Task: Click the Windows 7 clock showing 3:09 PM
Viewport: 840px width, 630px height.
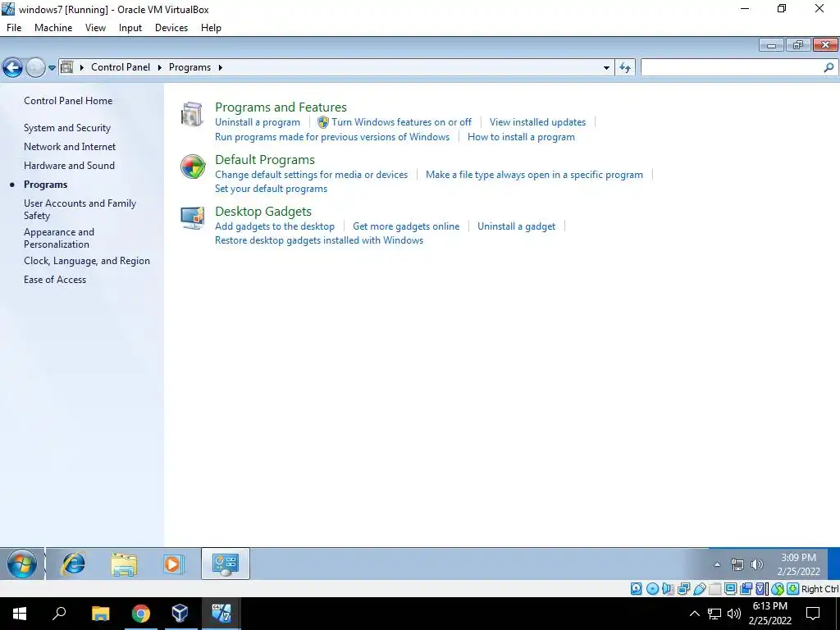Action: click(x=798, y=564)
